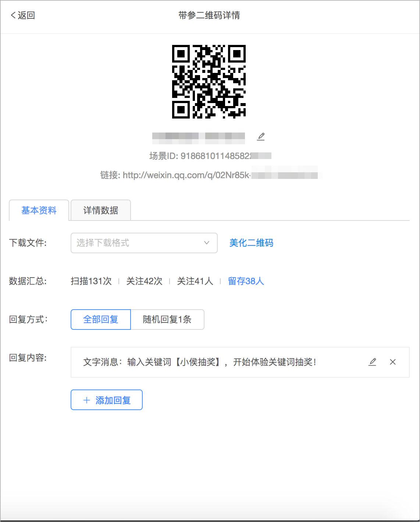Image resolution: width=420 pixels, height=522 pixels.
Task: Select the 扫描131次 statistic text
Action: [x=91, y=281]
